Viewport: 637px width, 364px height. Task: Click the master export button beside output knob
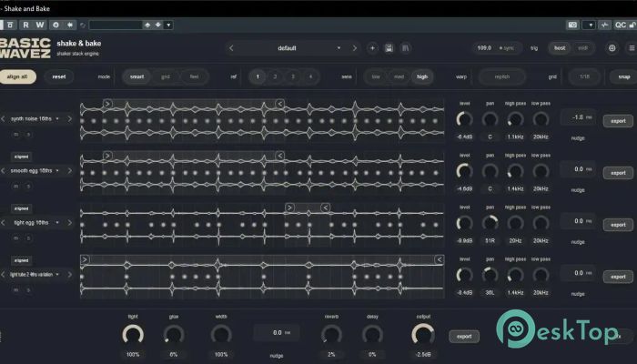pyautogui.click(x=464, y=337)
